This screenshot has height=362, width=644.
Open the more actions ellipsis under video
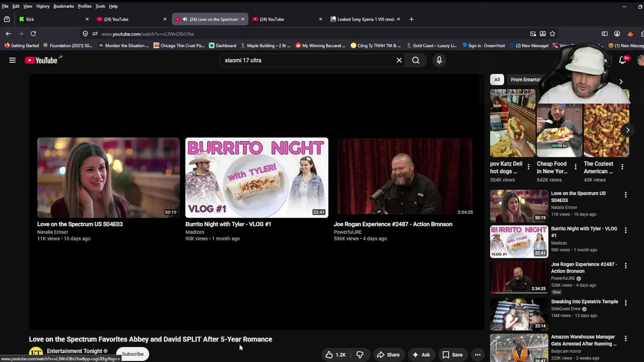pyautogui.click(x=477, y=354)
